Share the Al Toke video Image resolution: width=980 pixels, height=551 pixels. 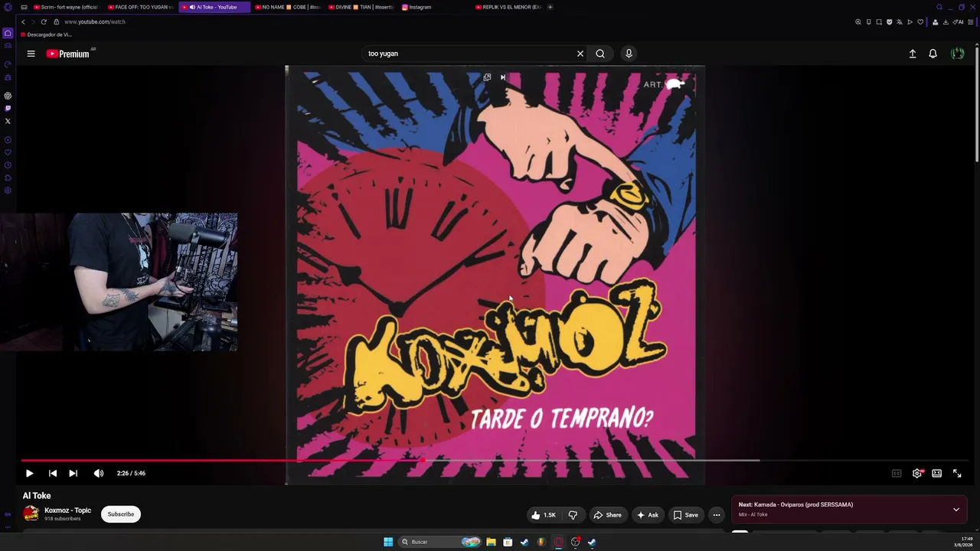(x=607, y=515)
